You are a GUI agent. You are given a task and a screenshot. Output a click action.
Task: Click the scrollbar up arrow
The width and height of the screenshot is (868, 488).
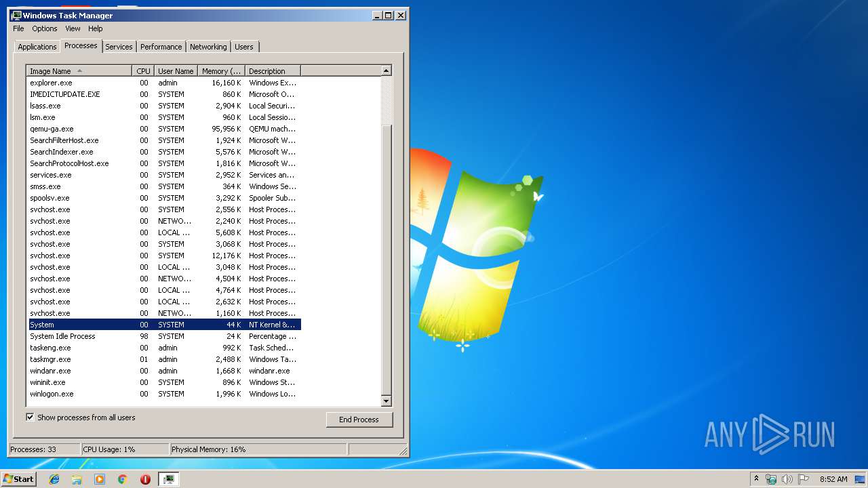[386, 70]
